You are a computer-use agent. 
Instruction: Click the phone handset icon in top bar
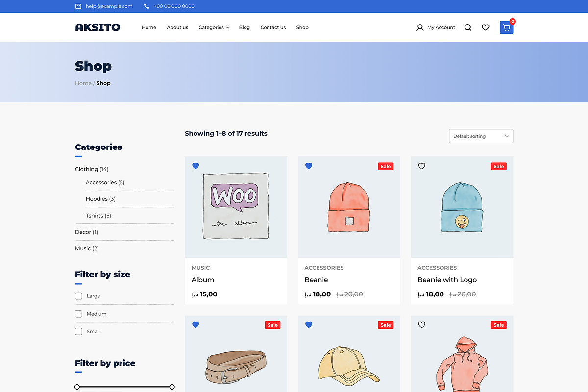147,6
